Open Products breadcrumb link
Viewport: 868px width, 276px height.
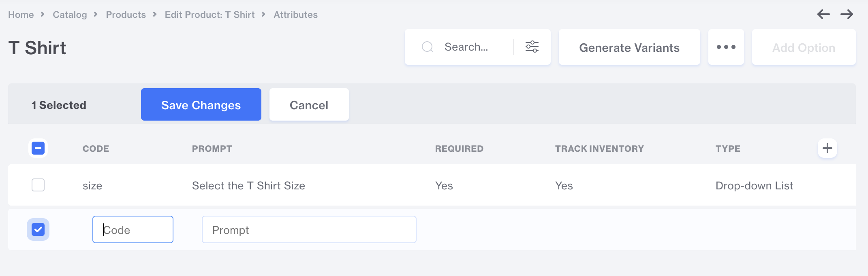click(x=126, y=15)
